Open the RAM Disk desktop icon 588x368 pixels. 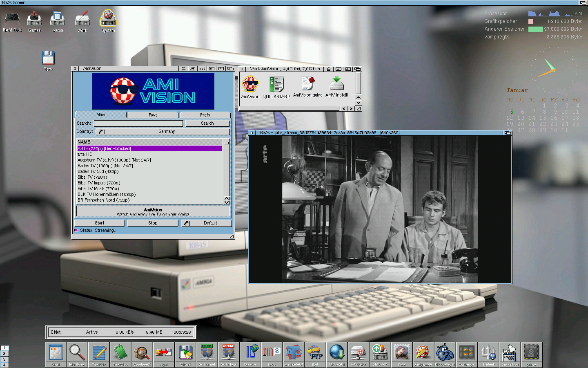coord(12,21)
